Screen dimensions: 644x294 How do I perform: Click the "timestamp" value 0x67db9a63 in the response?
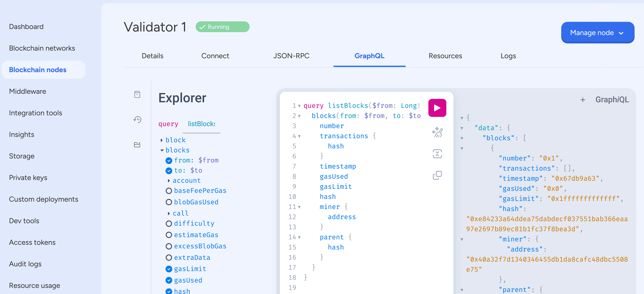point(575,179)
